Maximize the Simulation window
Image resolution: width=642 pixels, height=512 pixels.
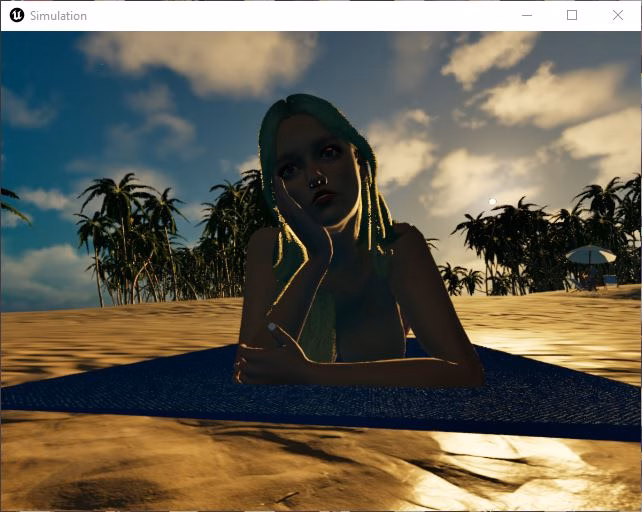coord(572,16)
